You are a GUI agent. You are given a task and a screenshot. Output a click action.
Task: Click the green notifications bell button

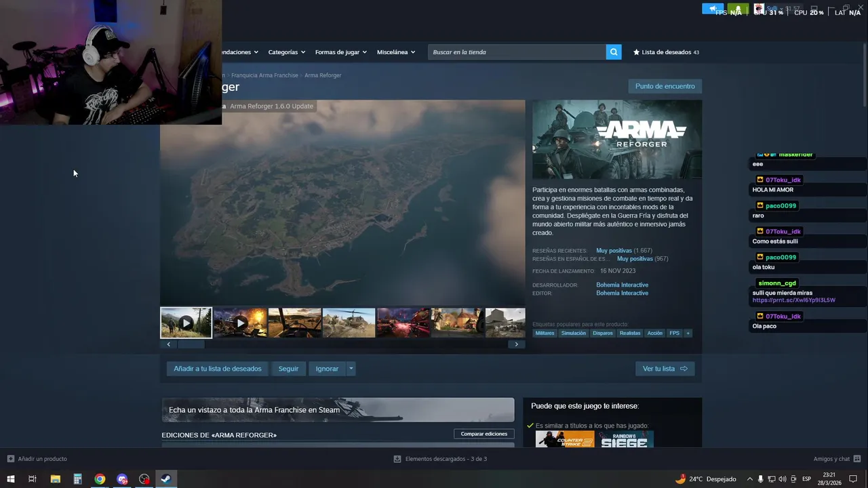(738, 9)
